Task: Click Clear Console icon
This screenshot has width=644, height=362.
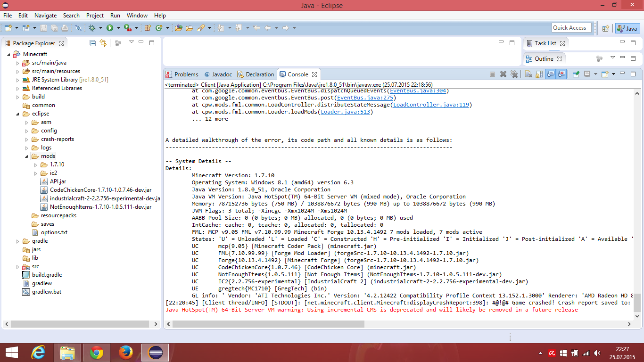Action: pyautogui.click(x=528, y=74)
